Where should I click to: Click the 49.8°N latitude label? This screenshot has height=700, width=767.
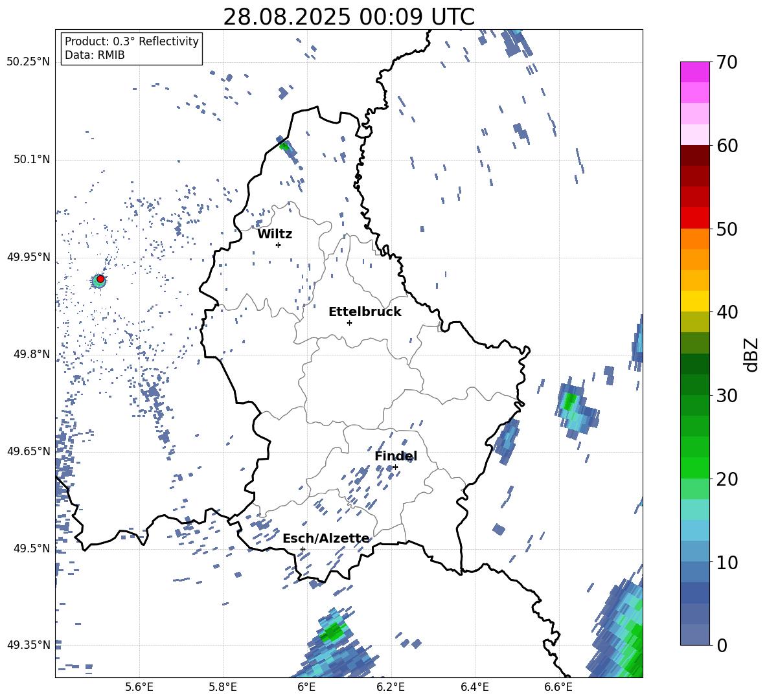coord(31,354)
